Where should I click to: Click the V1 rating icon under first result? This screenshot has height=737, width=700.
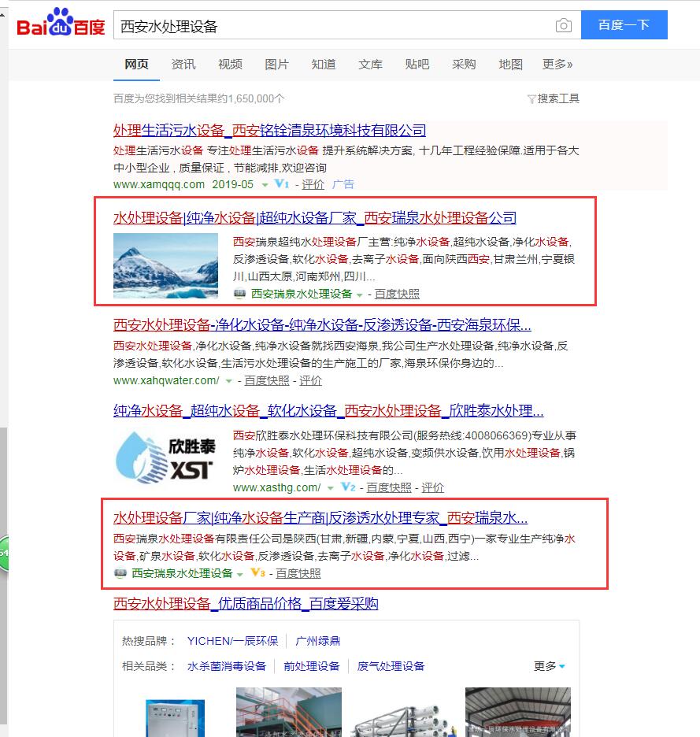(280, 184)
